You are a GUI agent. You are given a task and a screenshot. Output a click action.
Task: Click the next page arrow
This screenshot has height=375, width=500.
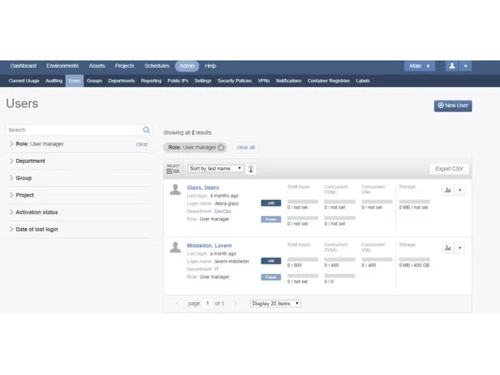tap(235, 303)
